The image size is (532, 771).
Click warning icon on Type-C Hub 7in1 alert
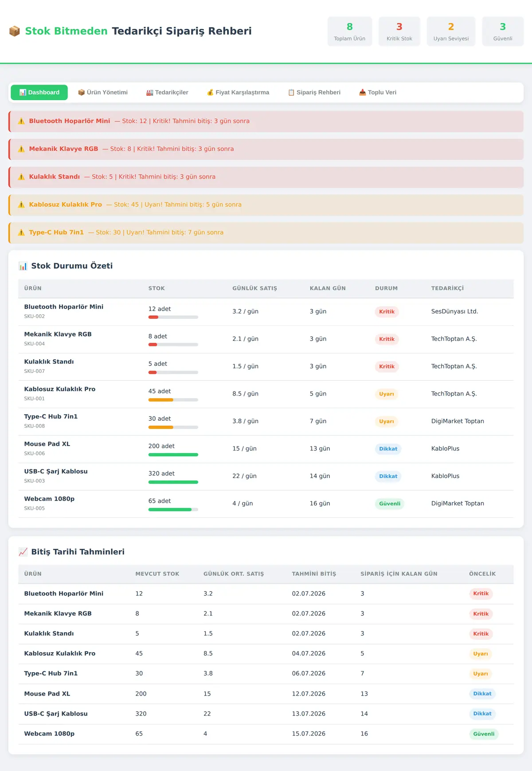[x=21, y=232]
